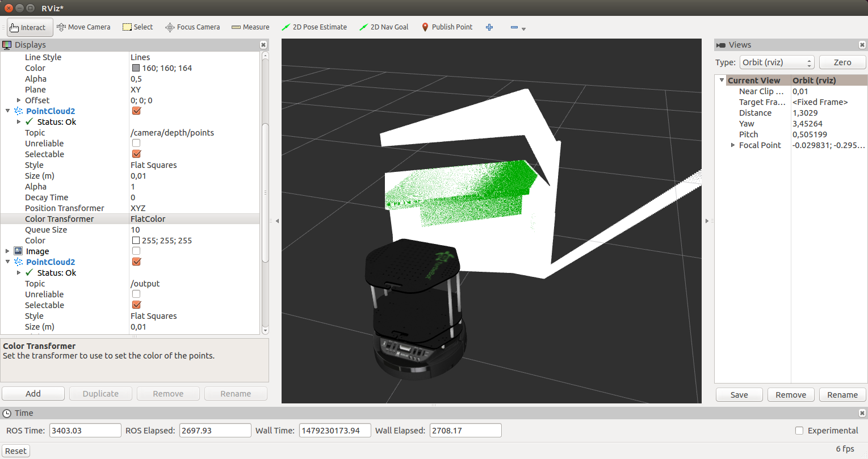868x459 pixels.
Task: Open the view Type dropdown
Action: (x=777, y=62)
